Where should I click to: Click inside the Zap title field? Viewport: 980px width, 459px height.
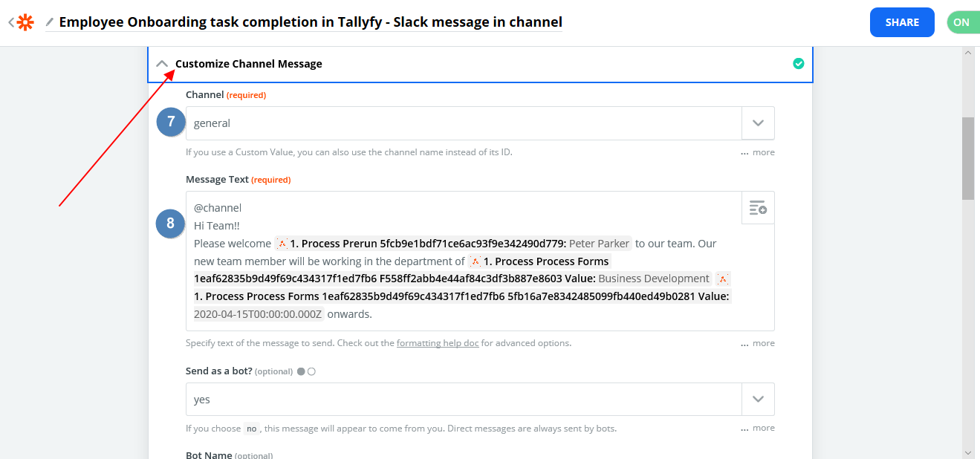(x=312, y=22)
